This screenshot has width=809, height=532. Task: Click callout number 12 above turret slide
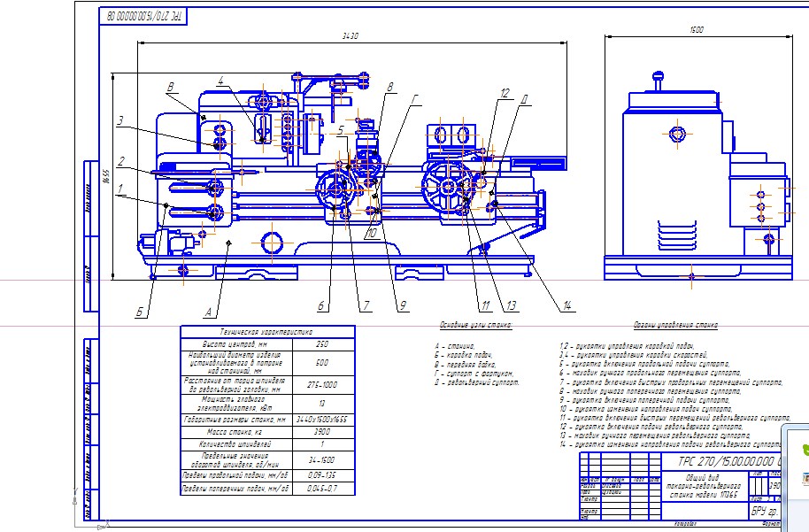505,94
